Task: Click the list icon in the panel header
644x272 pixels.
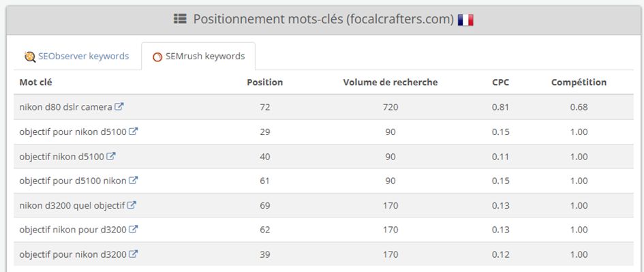Action: pos(181,19)
